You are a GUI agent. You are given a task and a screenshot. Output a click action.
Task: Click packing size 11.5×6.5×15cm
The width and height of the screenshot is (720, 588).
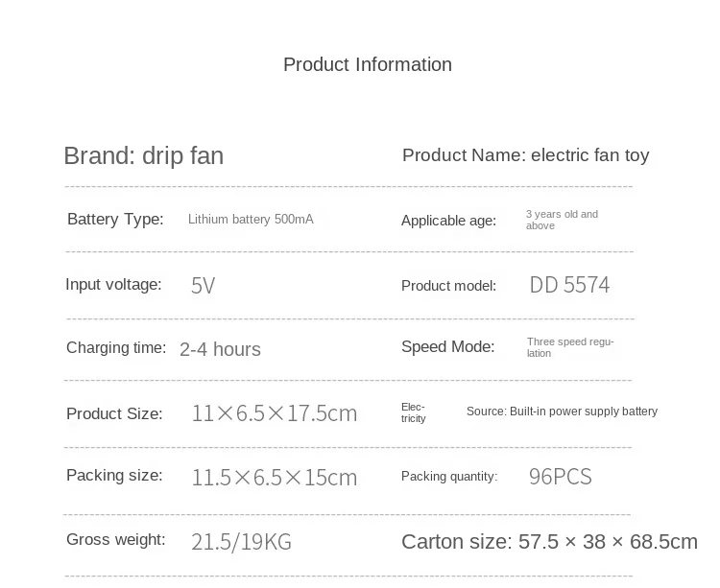coord(275,478)
